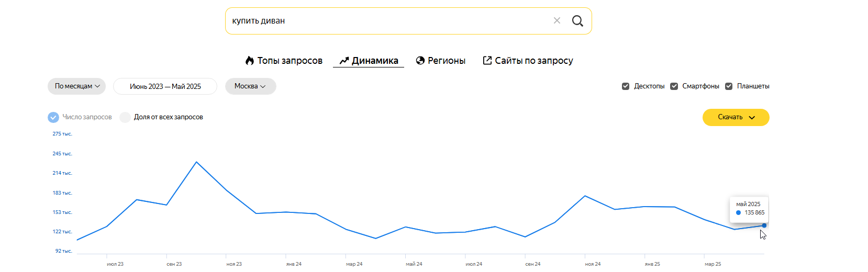Switch to the Топы запросов tab
Screen dimensions: 868x272
(x=290, y=61)
